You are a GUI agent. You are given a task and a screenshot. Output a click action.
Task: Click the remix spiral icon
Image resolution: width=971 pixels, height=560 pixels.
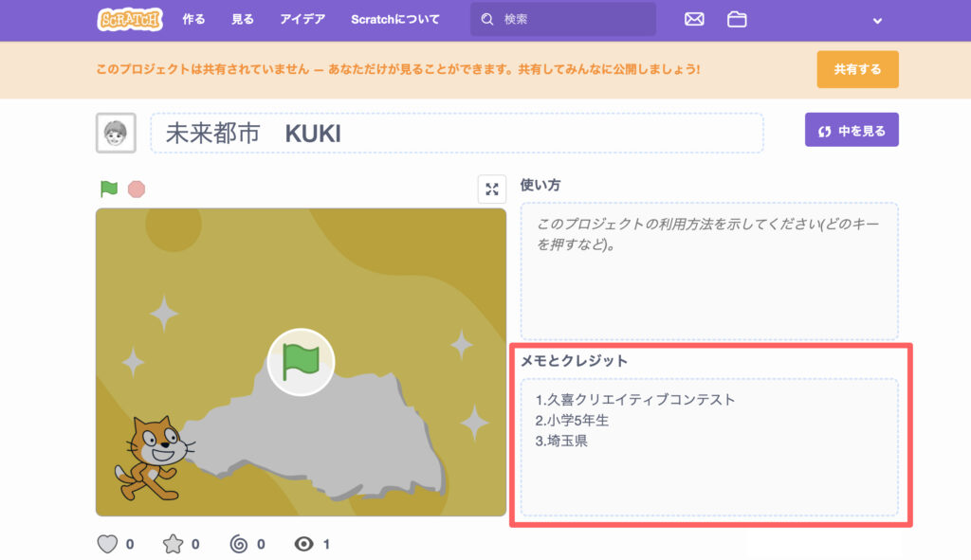coord(238,544)
